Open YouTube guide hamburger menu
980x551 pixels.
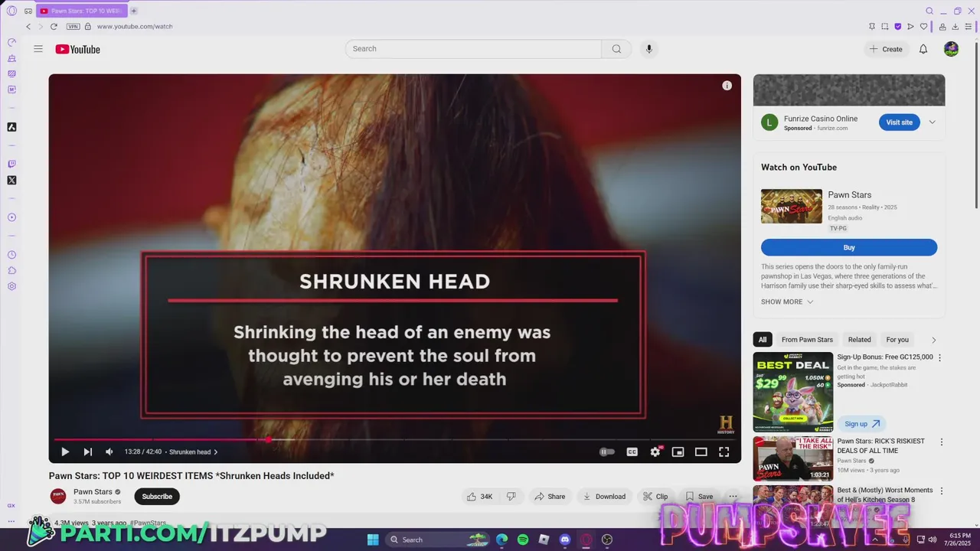coord(38,49)
